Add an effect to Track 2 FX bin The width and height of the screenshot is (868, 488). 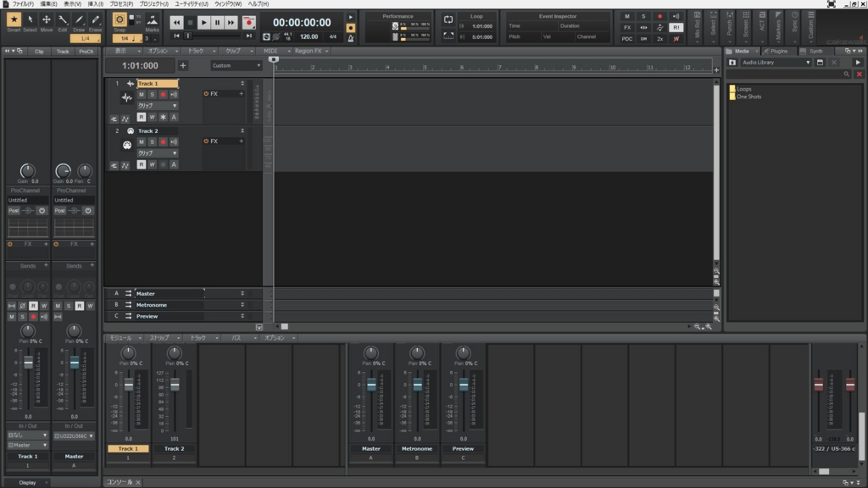(241, 141)
